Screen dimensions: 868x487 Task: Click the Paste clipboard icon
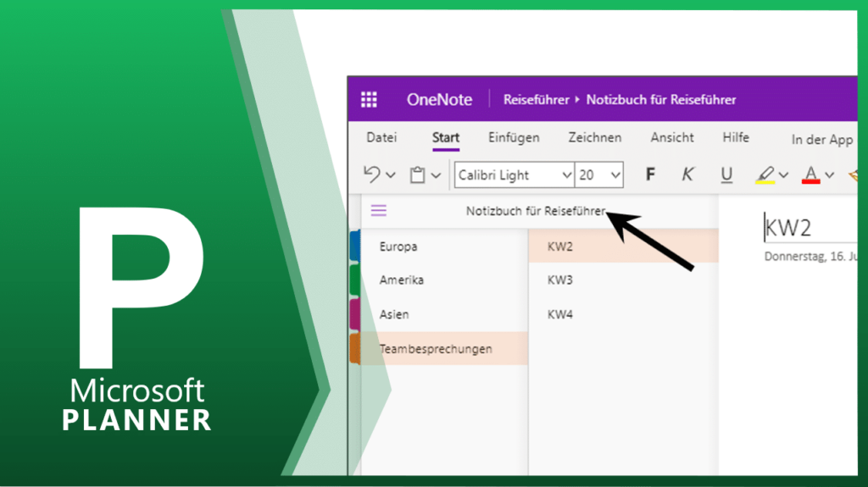[417, 175]
